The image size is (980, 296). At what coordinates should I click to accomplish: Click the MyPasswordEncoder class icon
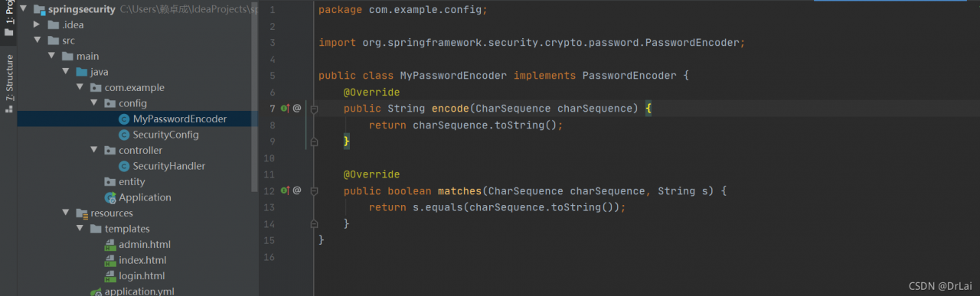point(124,119)
